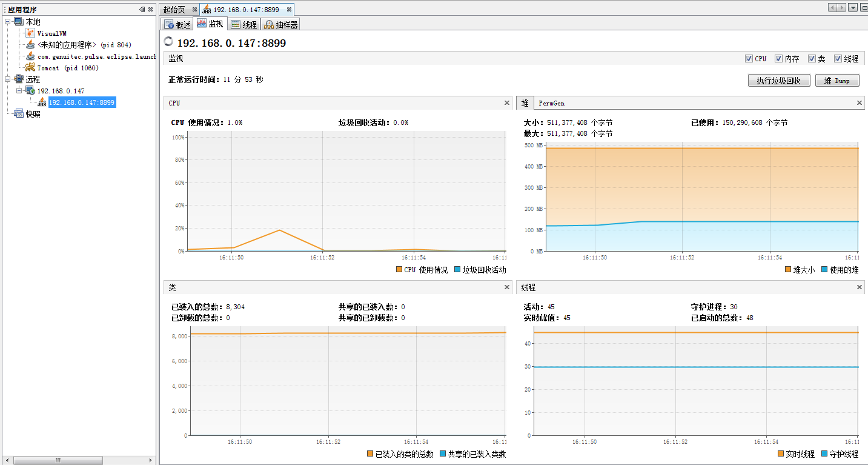868x465 pixels.
Task: Click the 执行垃圾回收 button
Action: (779, 81)
